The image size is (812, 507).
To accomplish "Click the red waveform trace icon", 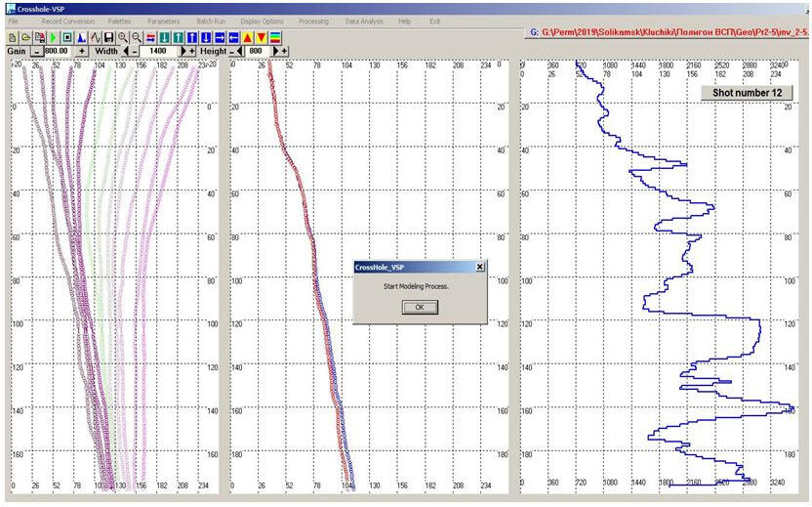I will 96,36.
